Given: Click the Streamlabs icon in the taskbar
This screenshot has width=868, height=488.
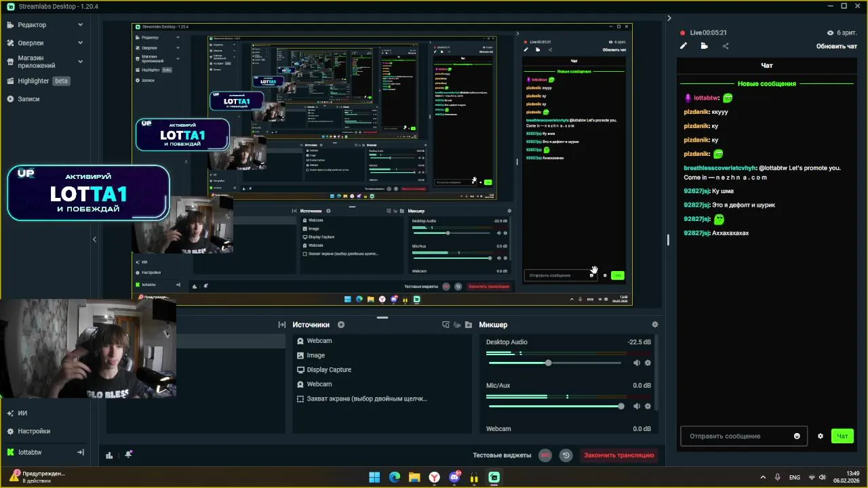Looking at the screenshot, I should pyautogui.click(x=494, y=477).
